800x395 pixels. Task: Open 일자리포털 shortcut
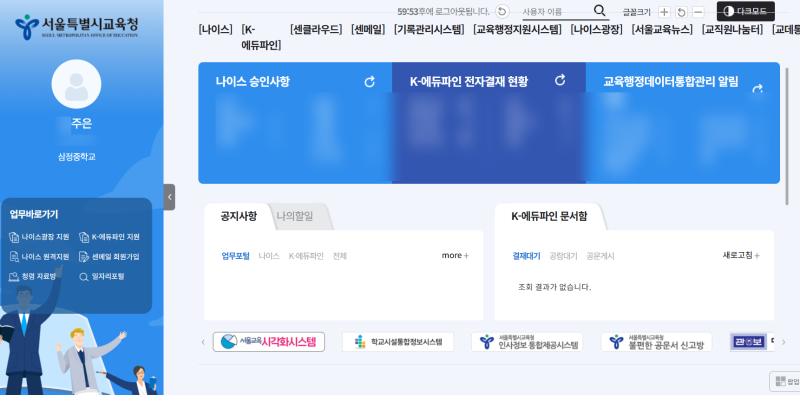(x=102, y=277)
